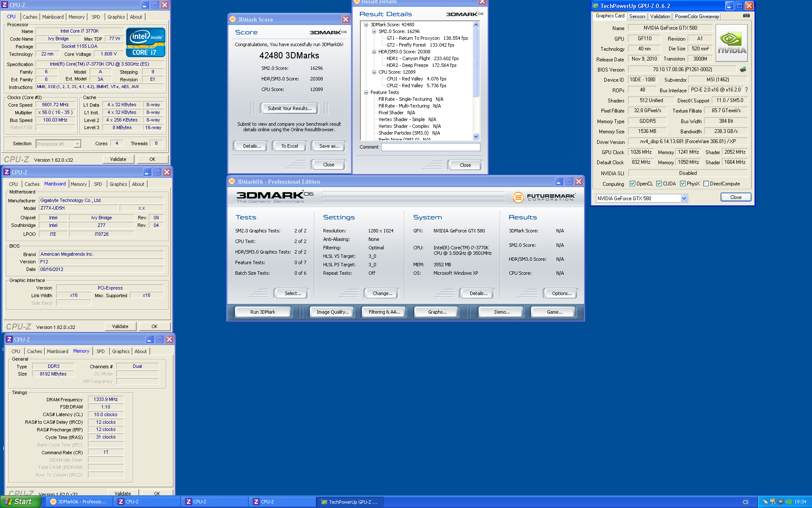This screenshot has width=812, height=508.
Task: Open the Windows Start menu
Action: coord(20,502)
